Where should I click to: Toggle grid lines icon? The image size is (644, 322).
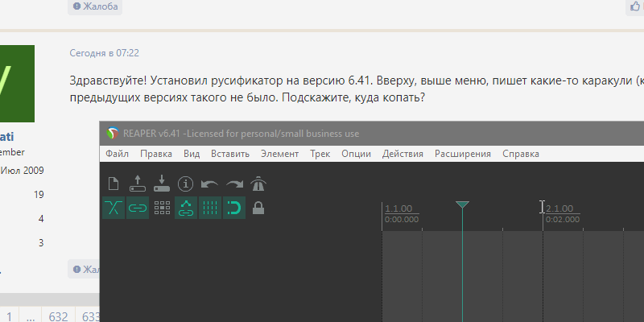pyautogui.click(x=210, y=208)
